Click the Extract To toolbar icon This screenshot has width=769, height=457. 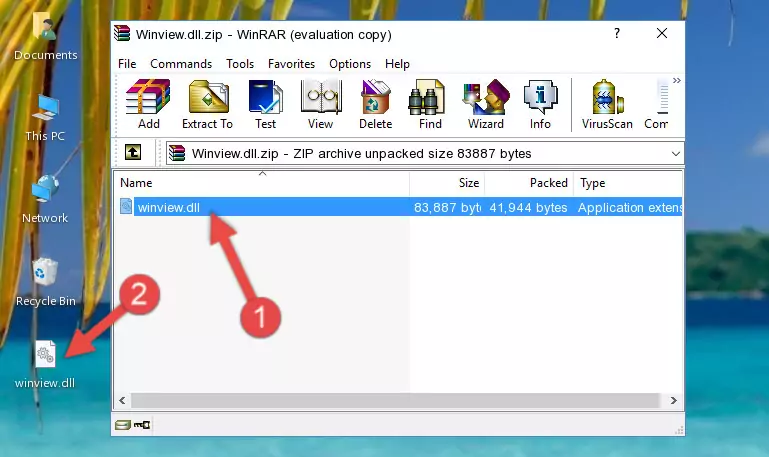click(x=207, y=104)
